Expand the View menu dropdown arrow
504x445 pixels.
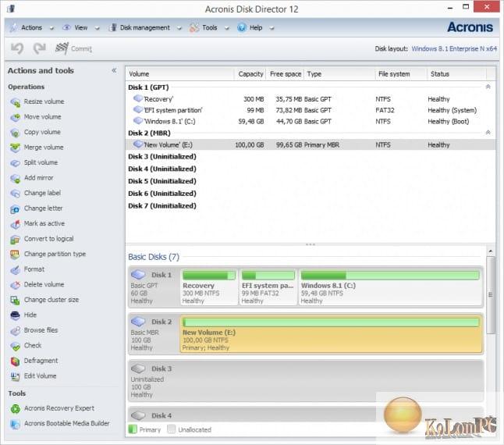click(x=97, y=28)
